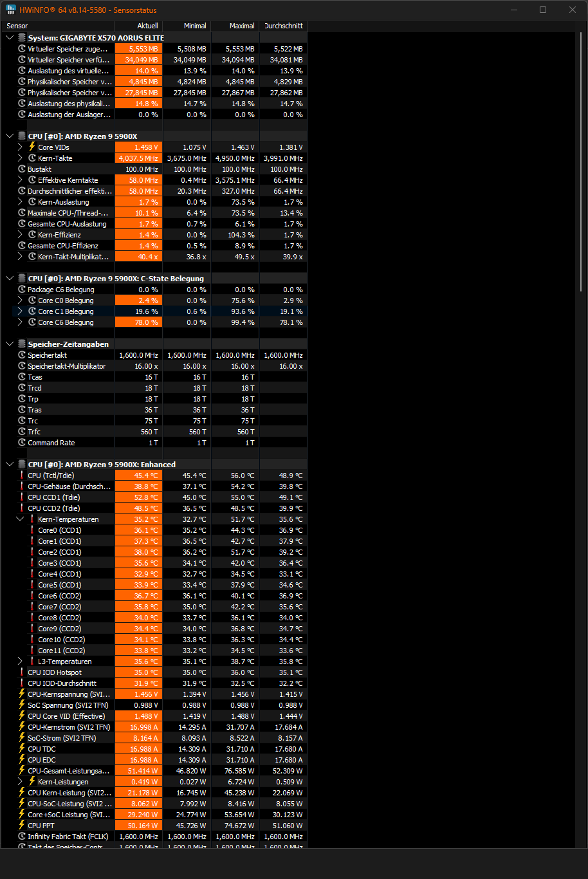This screenshot has height=879, width=588.
Task: Collapse the Kern-Temperaturen subtree
Action: (x=20, y=519)
